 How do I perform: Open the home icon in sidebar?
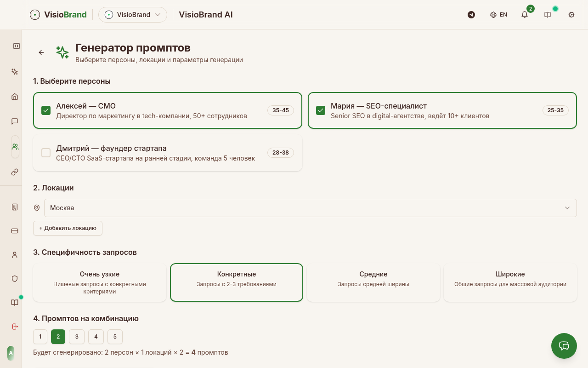[15, 97]
